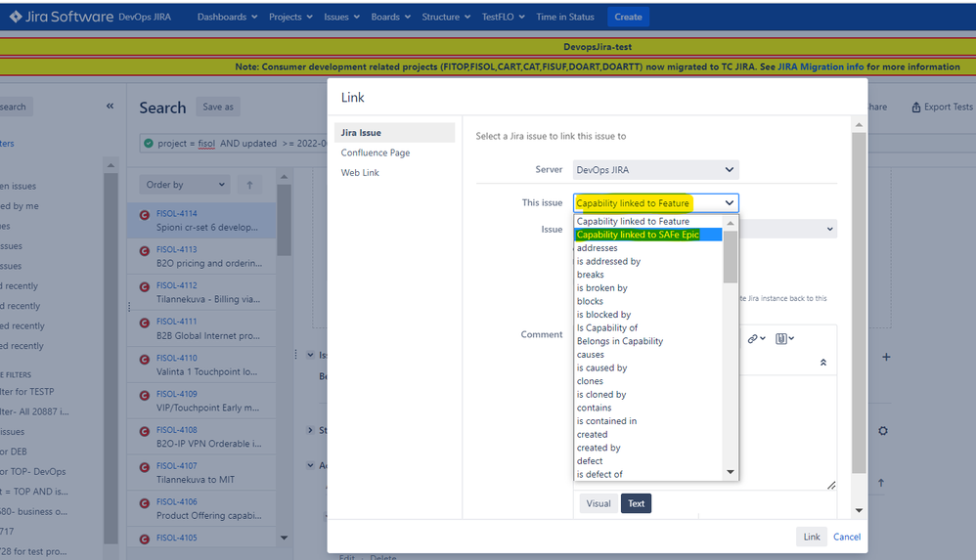Screen dimensions: 976x560
Task: Expand the Projects menu
Action: [x=290, y=17]
